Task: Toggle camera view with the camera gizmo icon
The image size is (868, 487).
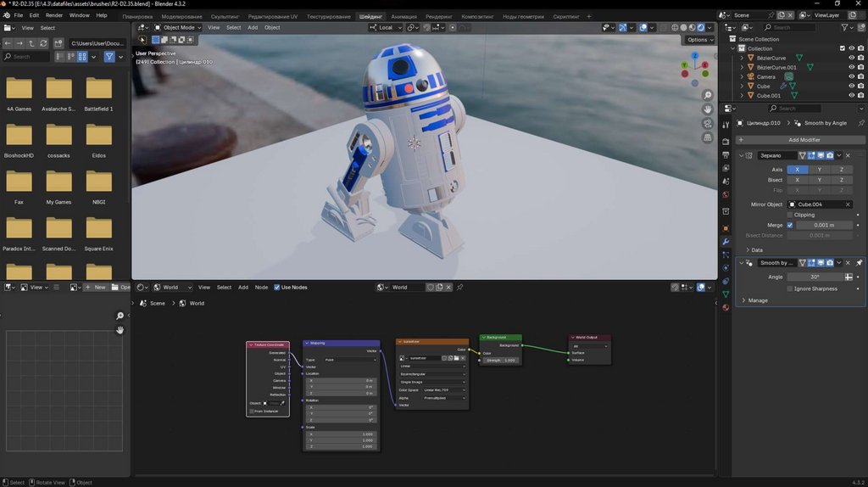Action: tap(707, 124)
